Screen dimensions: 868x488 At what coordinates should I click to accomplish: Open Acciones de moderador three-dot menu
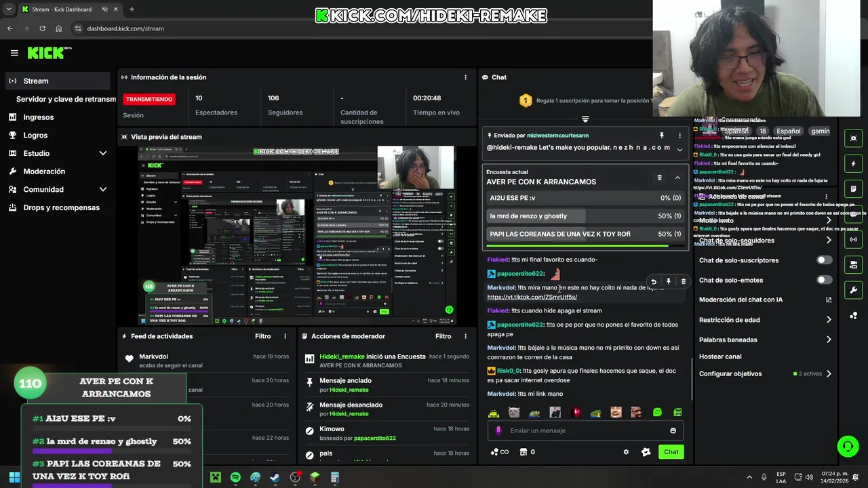465,336
